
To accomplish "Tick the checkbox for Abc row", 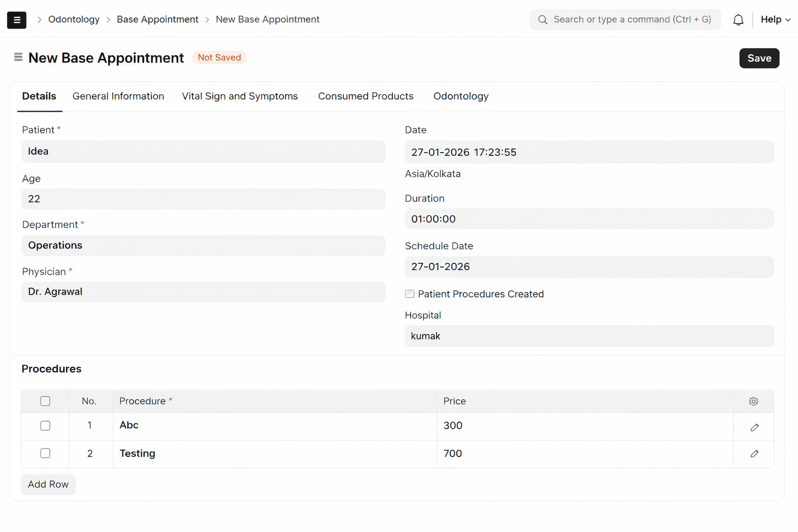I will 45,425.
